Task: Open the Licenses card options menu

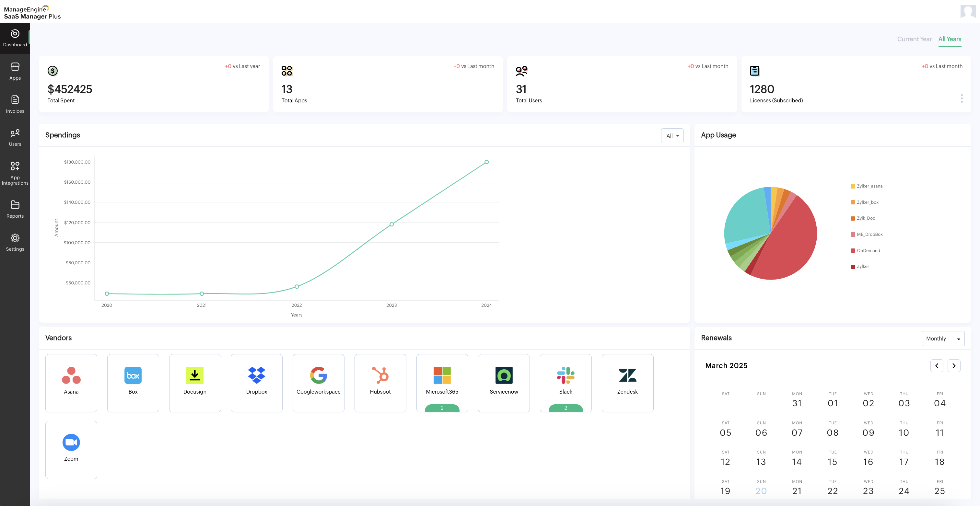Action: click(x=962, y=98)
